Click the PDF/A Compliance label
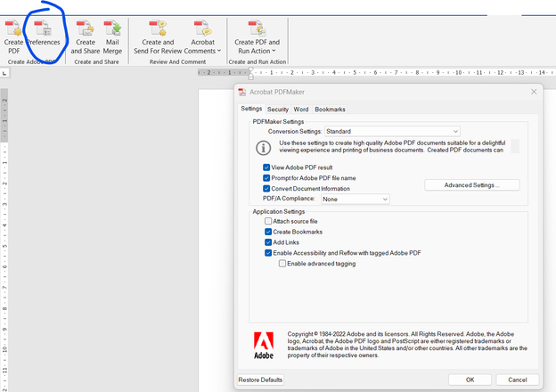Image resolution: width=556 pixels, height=392 pixels. [x=289, y=199]
